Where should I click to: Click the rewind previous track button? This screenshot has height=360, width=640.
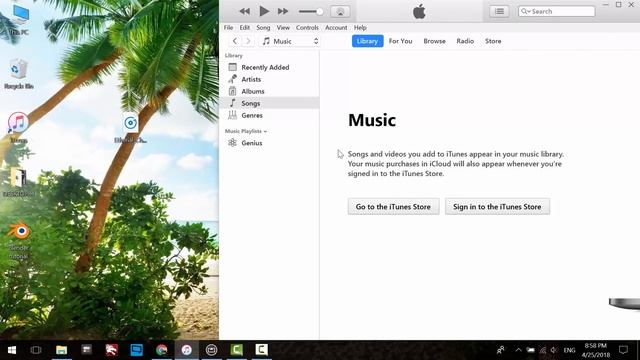(244, 11)
